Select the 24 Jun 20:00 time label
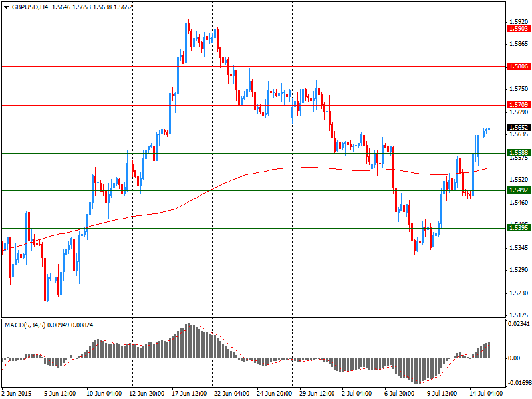 (275, 394)
